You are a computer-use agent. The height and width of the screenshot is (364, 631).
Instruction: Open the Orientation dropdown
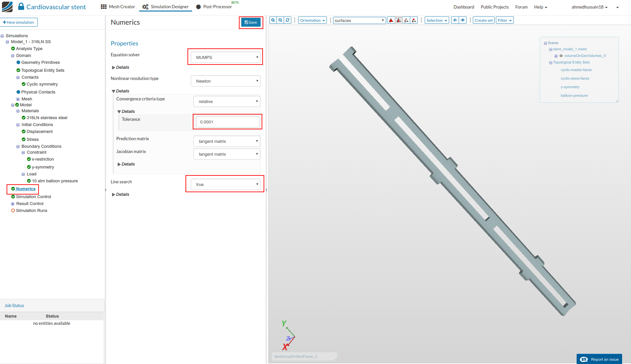(x=312, y=20)
